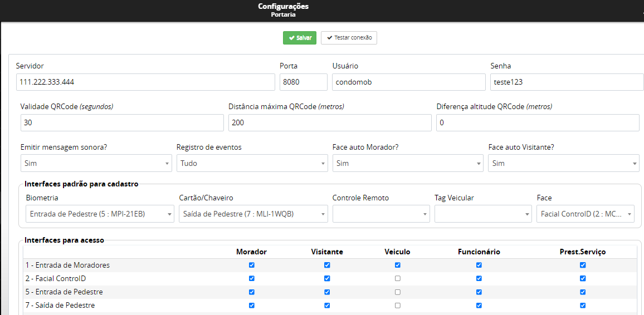This screenshot has height=315, width=644.
Task: Click the green Salvar button
Action: 300,38
